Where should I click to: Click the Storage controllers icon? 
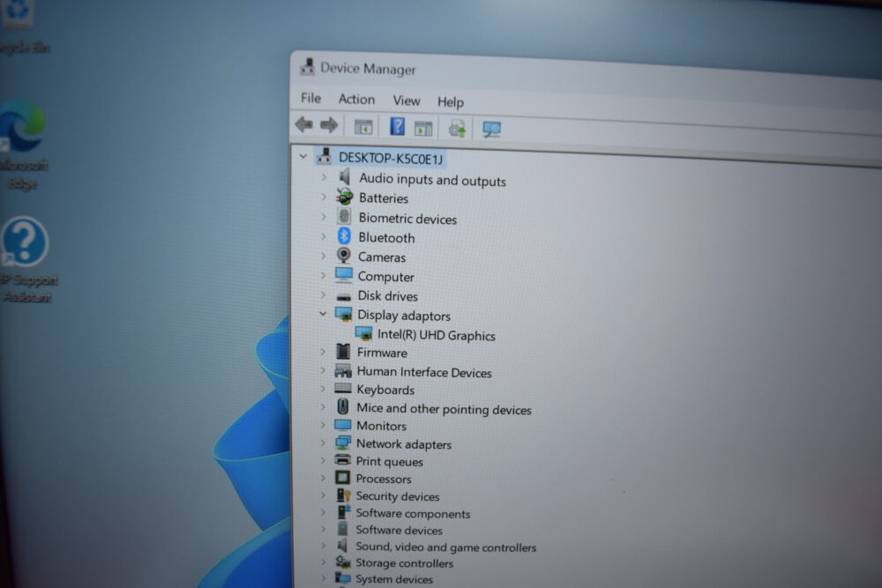point(342,562)
